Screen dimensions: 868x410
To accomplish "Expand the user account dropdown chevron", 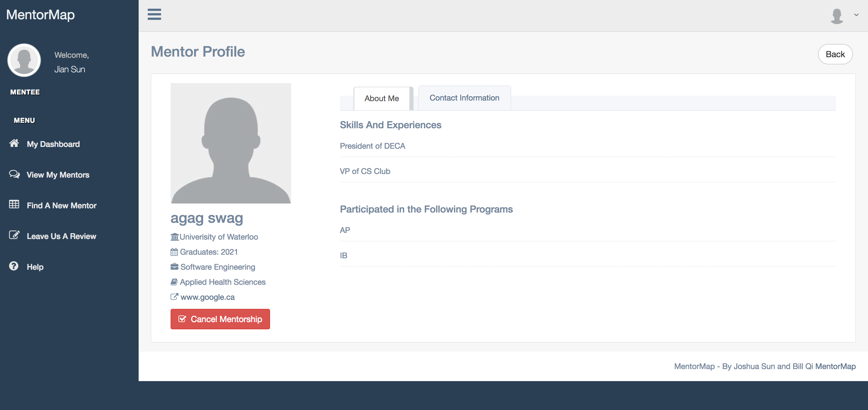I will pos(856,15).
